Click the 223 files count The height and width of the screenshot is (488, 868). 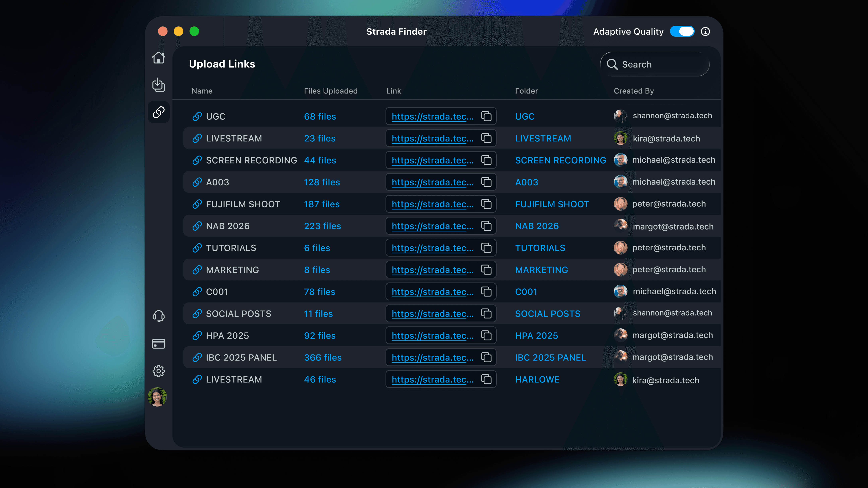[323, 226]
